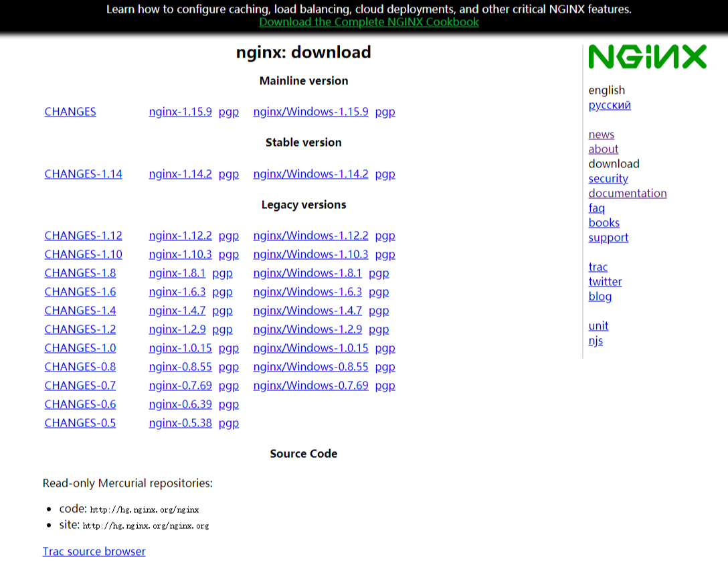Screen dimensions: 728x561
Task: Open the twitter link
Action: coord(605,281)
